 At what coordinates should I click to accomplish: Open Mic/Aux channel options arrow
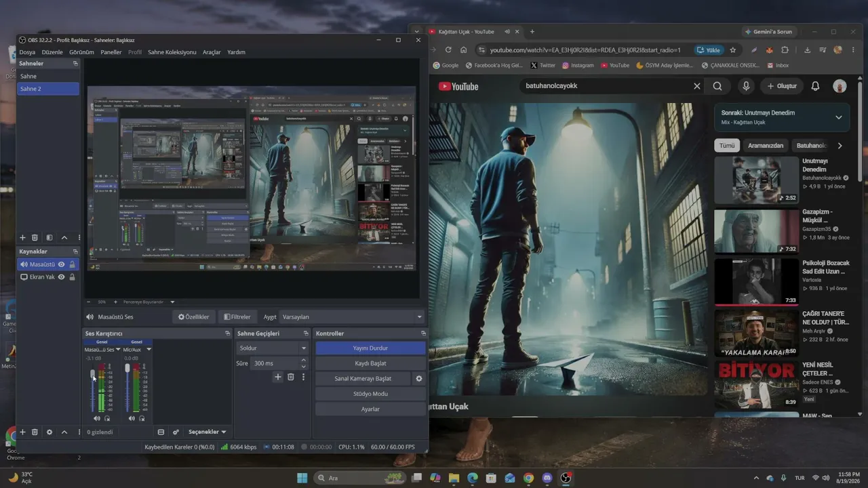pos(149,350)
